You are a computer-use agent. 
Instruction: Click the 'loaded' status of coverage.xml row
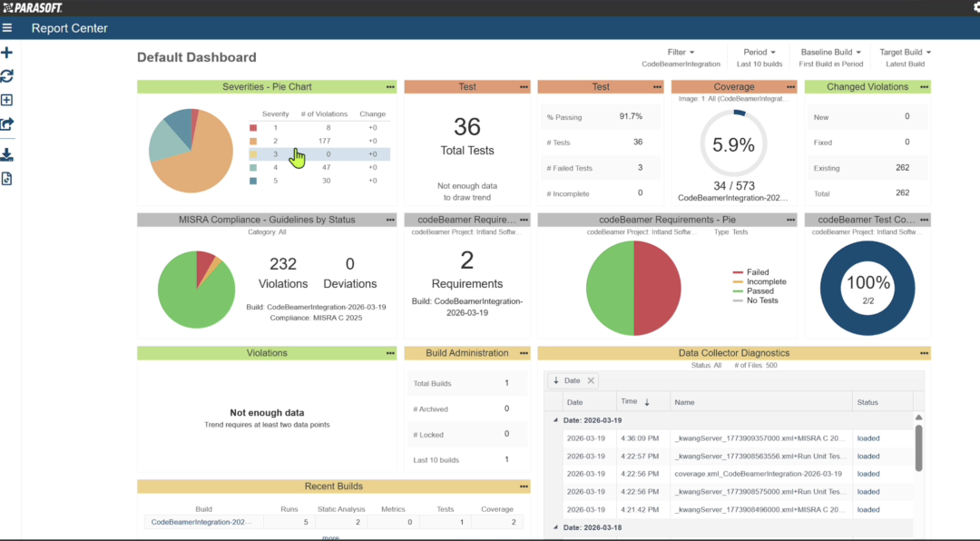868,474
